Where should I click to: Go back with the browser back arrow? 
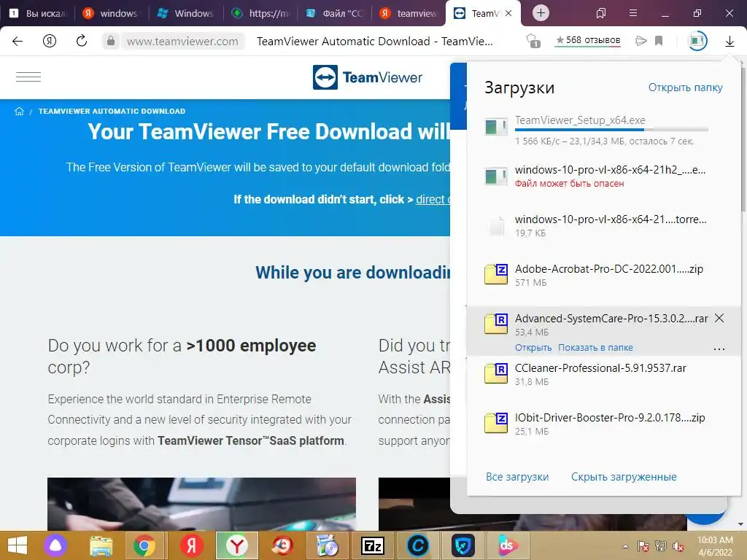pyautogui.click(x=18, y=41)
